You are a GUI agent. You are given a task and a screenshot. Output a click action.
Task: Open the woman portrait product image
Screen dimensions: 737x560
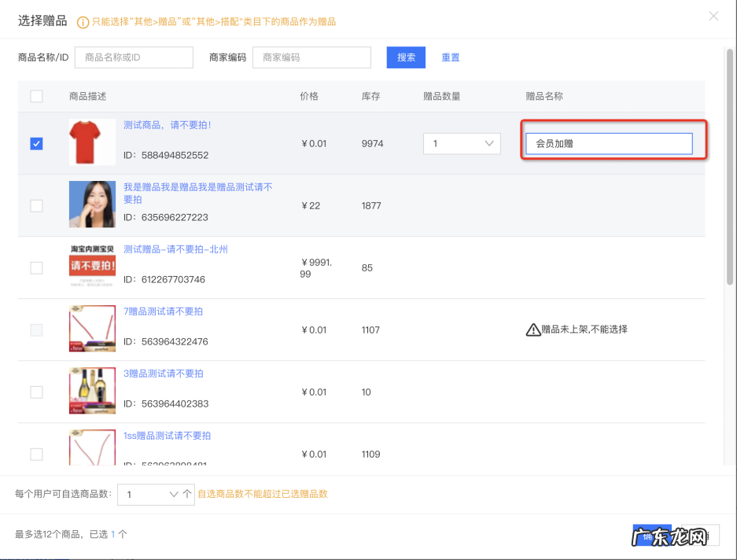point(92,204)
